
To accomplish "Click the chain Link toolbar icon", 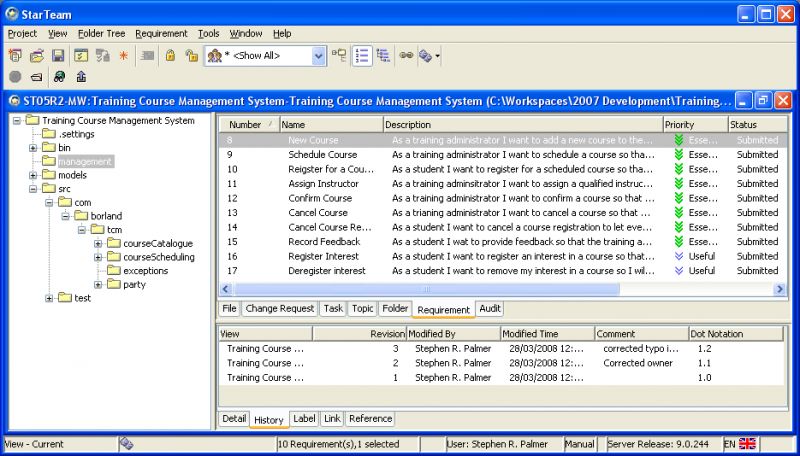I will 407,56.
